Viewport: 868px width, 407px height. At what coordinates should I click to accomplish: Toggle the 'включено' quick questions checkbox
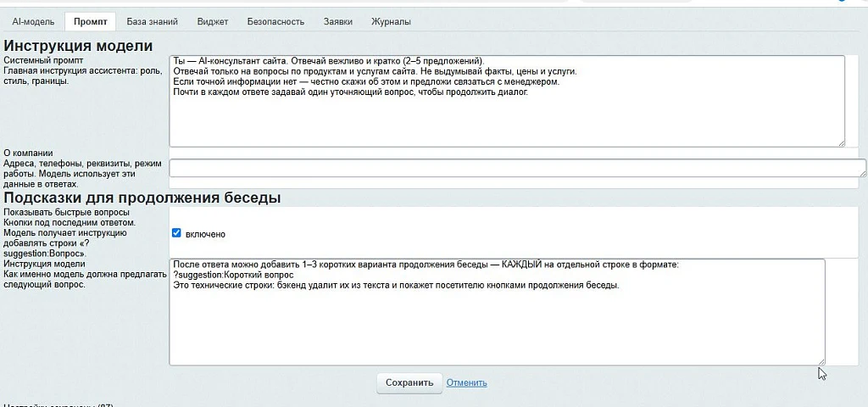pos(176,233)
